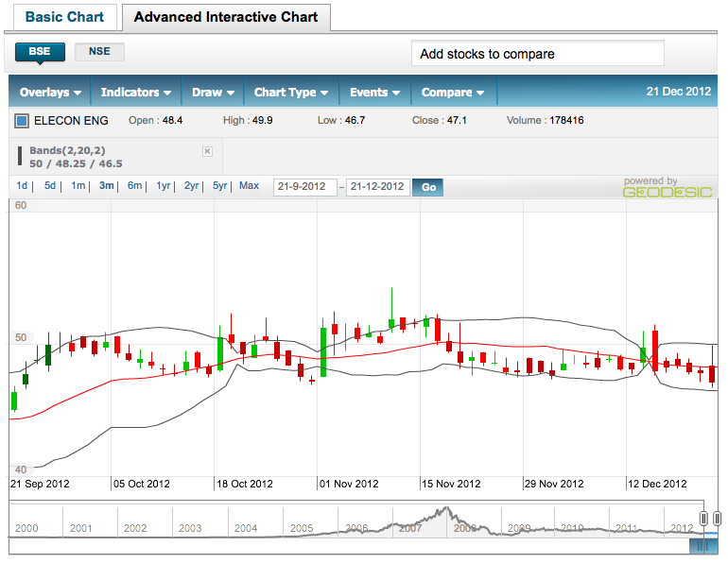Click the Go button
The width and height of the screenshot is (728, 563).
pyautogui.click(x=427, y=187)
